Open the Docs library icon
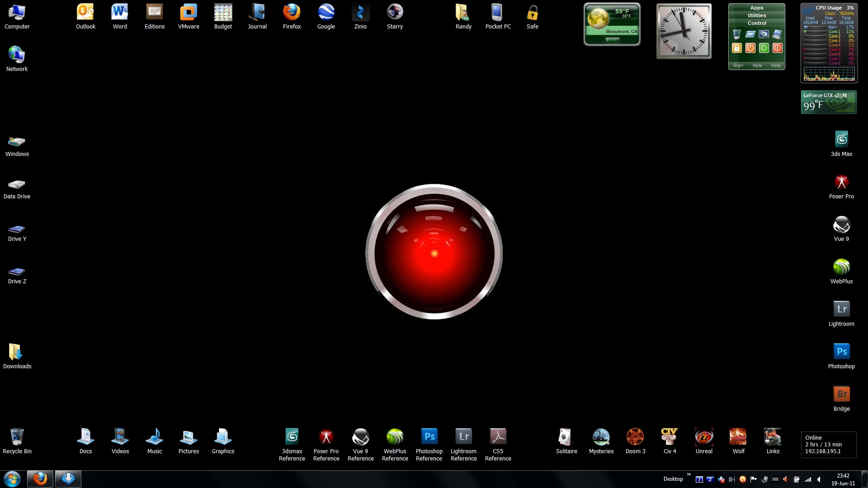 [x=85, y=441]
